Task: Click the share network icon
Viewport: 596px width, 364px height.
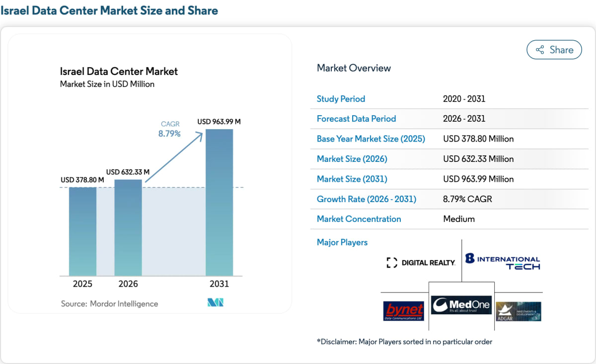Action: [x=539, y=50]
